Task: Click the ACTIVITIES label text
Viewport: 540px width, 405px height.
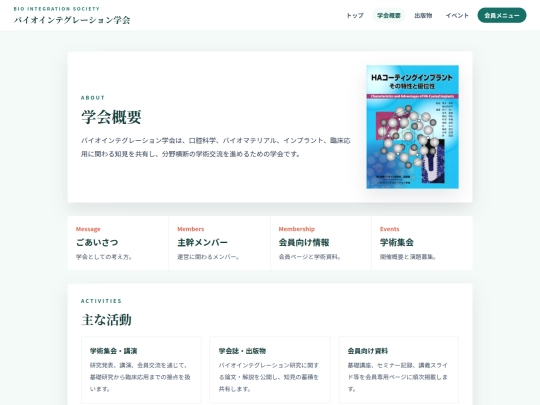Action: click(x=101, y=301)
